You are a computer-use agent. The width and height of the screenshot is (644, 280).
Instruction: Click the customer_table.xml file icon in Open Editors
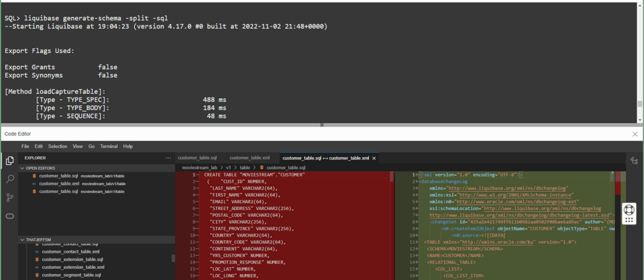35,184
